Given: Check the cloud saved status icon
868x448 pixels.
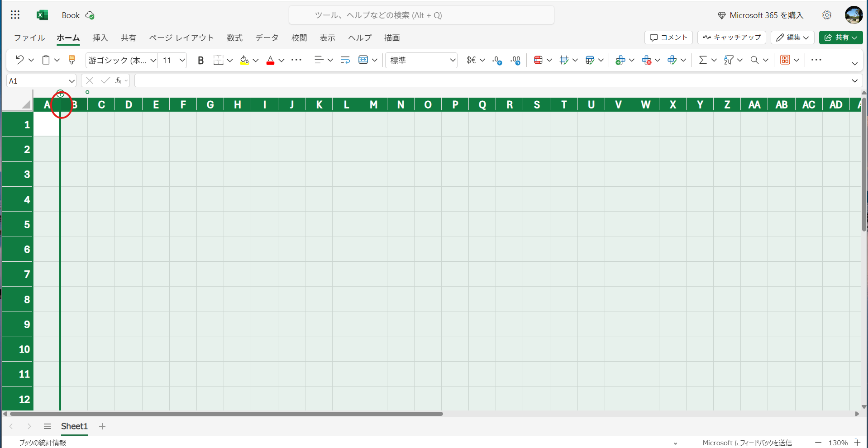Looking at the screenshot, I should click(x=90, y=15).
